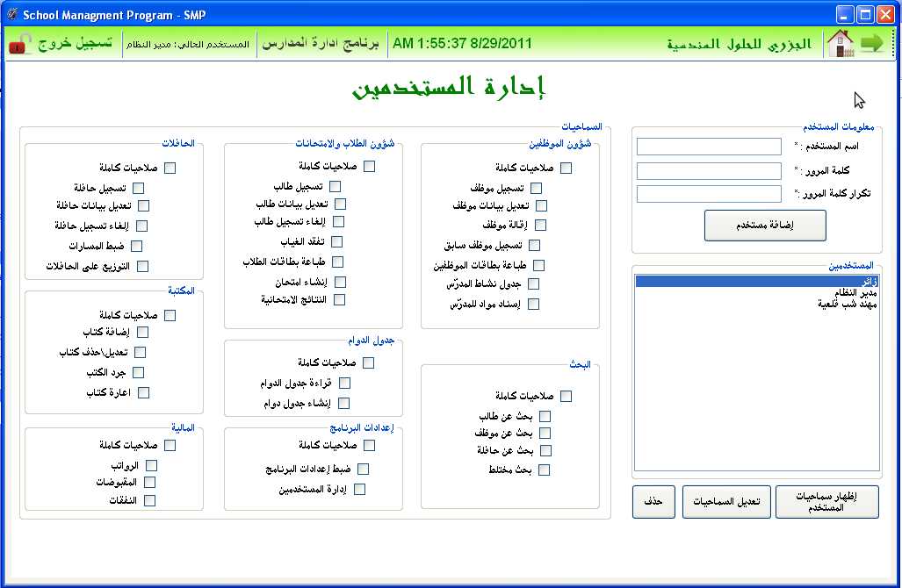Click the حذف button

pos(653,502)
